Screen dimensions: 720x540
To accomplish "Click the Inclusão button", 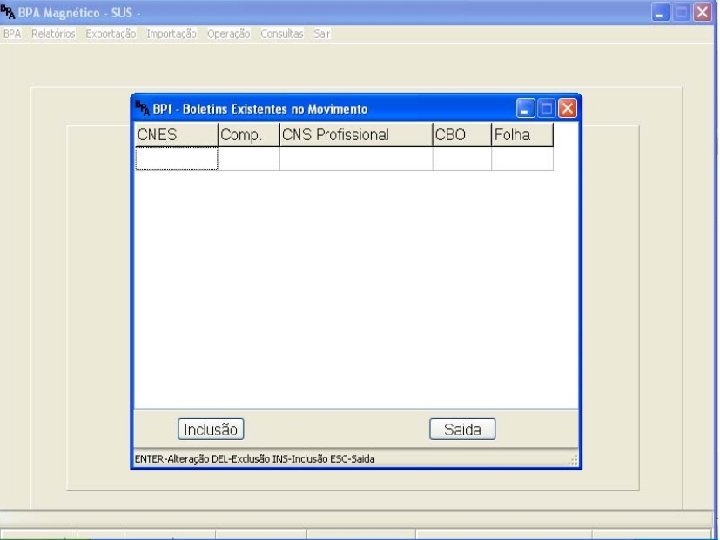I will point(211,429).
